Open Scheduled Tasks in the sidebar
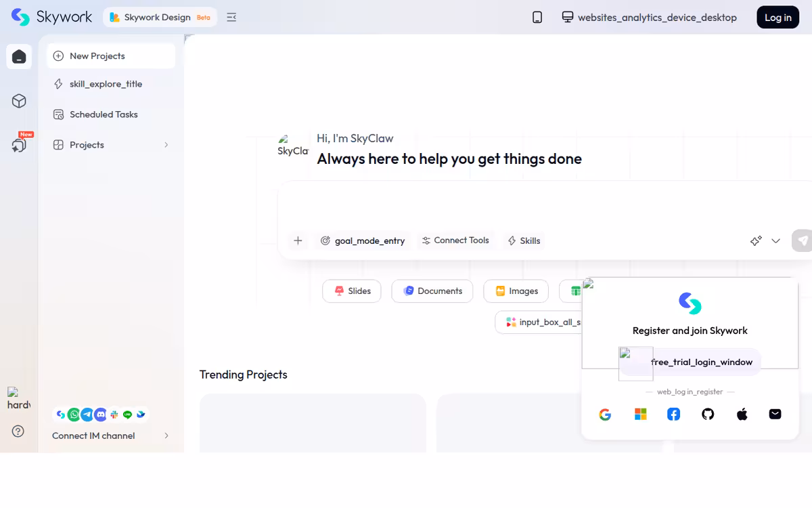The height and width of the screenshot is (508, 812). tap(111, 114)
